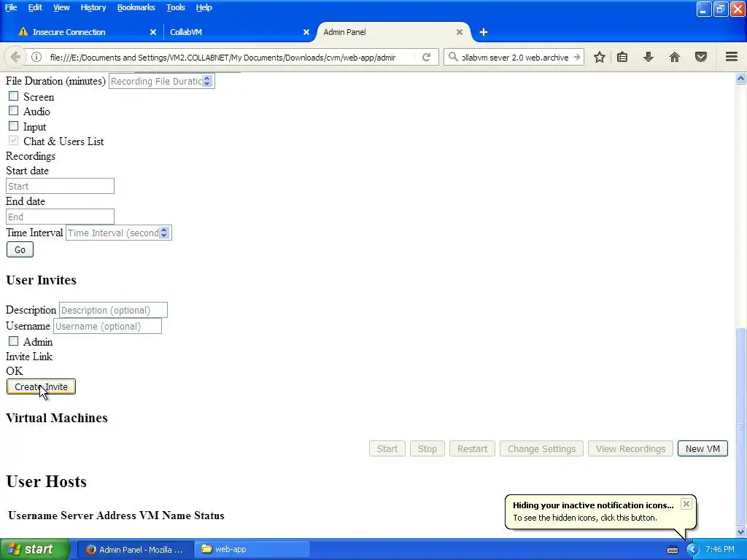The image size is (747, 560).
Task: Open the Tools menu
Action: [175, 7]
